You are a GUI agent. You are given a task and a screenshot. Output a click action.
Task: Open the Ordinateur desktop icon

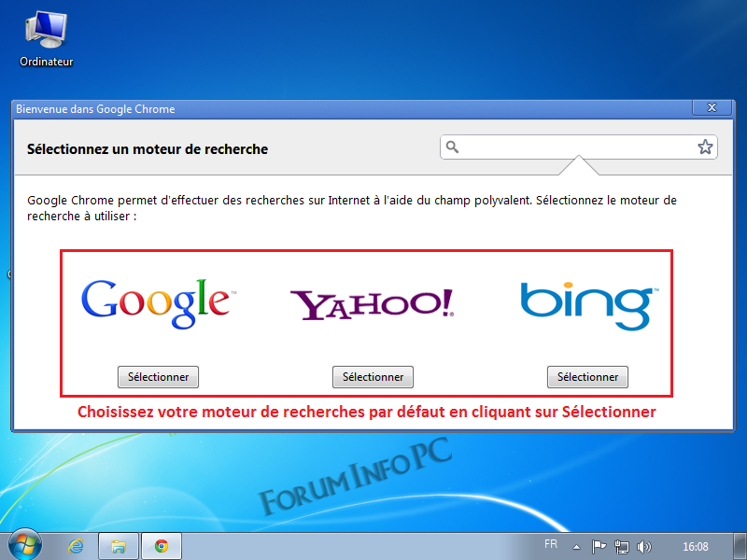[x=46, y=39]
